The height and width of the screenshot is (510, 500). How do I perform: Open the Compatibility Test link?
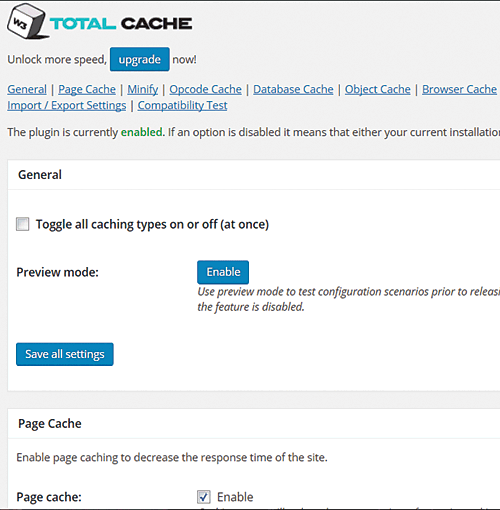coord(182,105)
